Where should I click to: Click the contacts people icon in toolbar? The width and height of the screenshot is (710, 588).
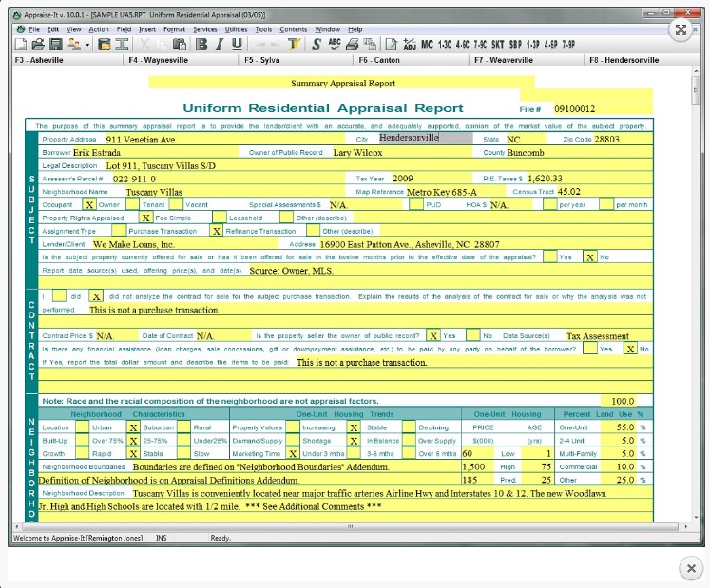point(74,44)
